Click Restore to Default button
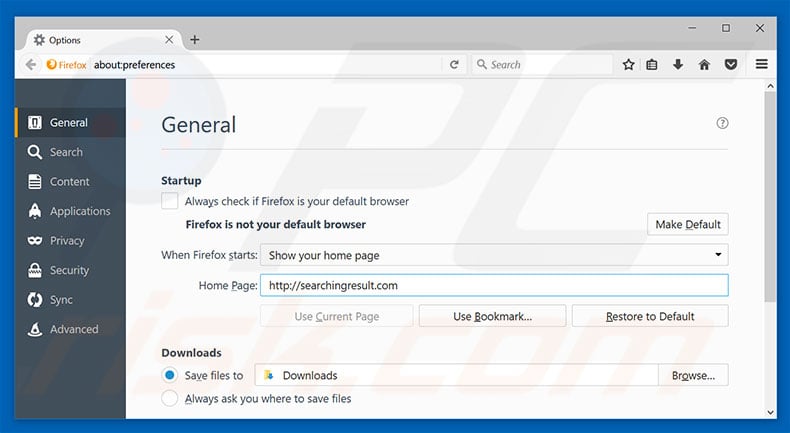The width and height of the screenshot is (790, 433). coord(650,316)
